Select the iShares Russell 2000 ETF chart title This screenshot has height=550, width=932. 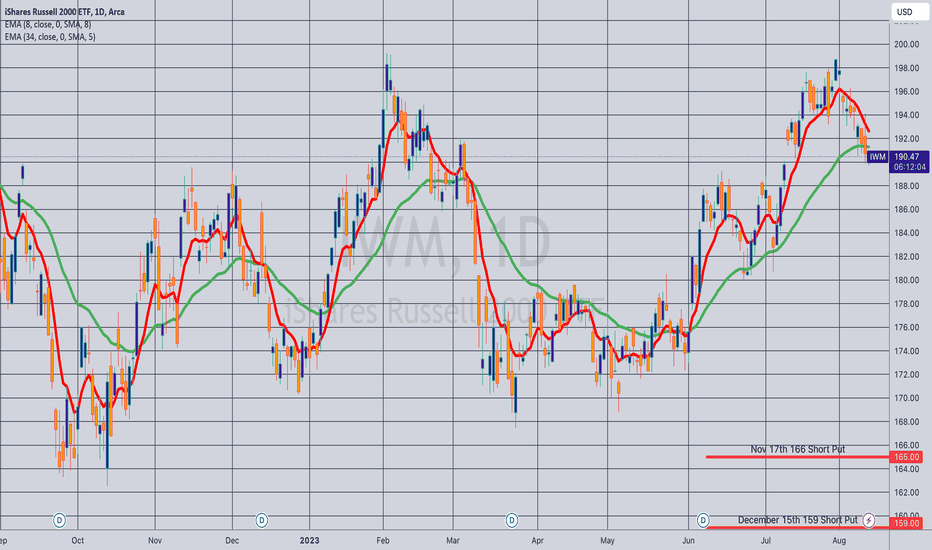click(65, 12)
